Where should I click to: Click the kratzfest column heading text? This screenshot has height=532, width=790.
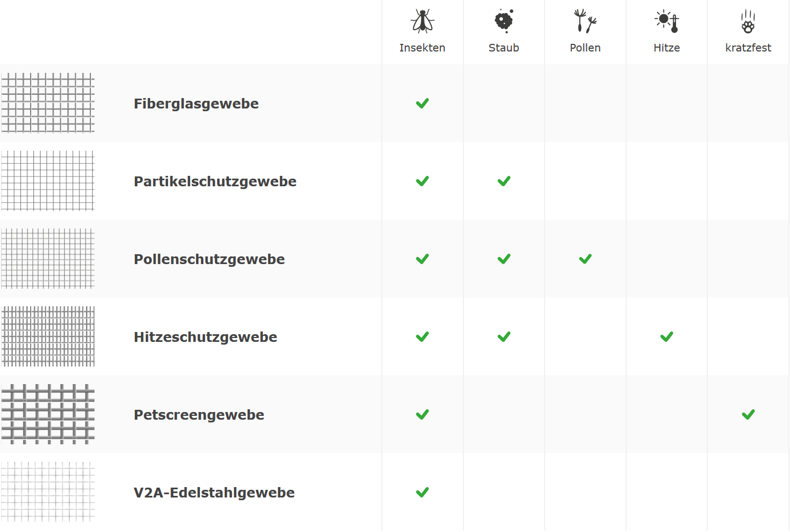748,48
